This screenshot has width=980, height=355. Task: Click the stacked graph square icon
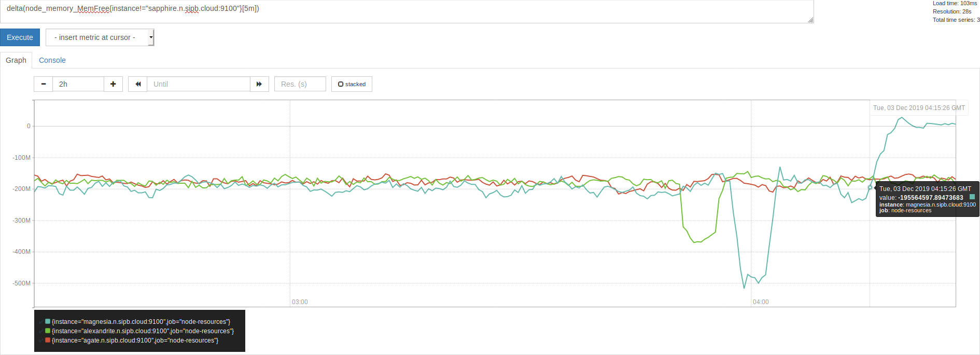click(341, 84)
